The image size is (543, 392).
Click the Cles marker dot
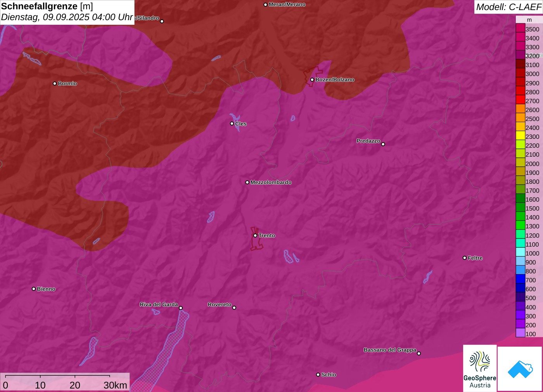tap(232, 124)
